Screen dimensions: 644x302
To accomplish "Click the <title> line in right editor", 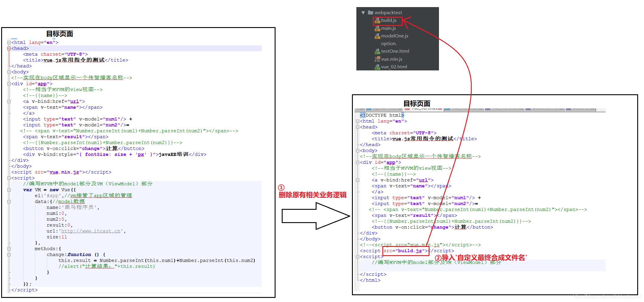I will point(424,139).
